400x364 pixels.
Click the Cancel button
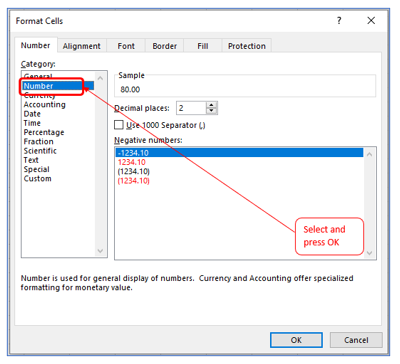pos(356,340)
